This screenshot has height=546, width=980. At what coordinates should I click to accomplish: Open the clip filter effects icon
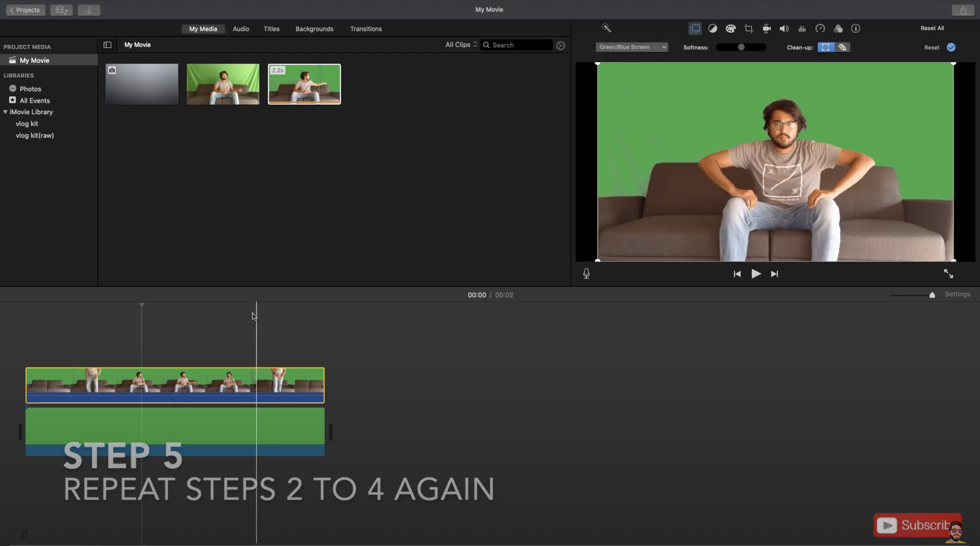(x=838, y=28)
